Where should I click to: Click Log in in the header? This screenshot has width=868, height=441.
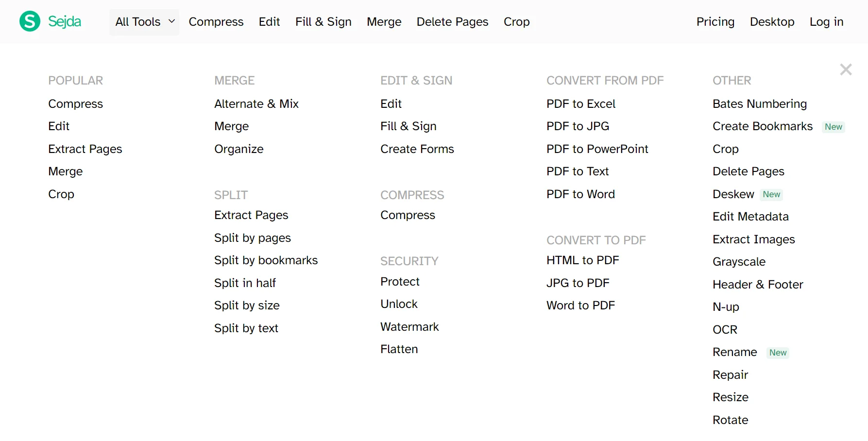coord(826,22)
